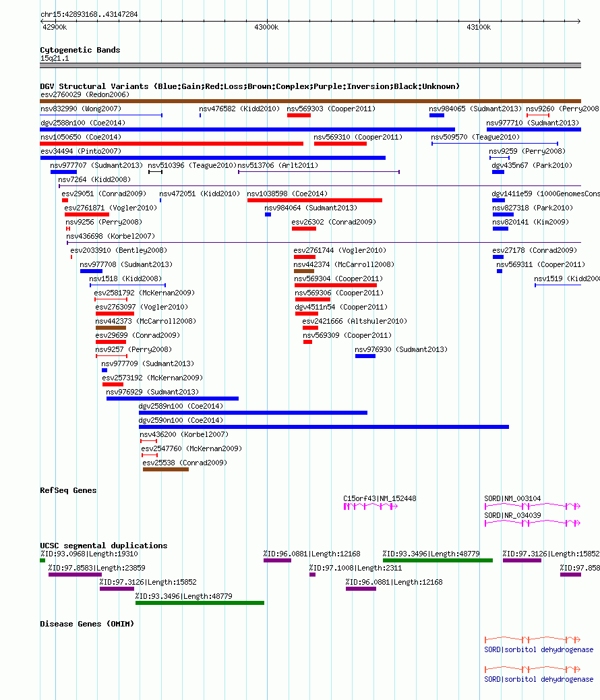Click nsv9259 (Perry2008) label

coord(527,151)
